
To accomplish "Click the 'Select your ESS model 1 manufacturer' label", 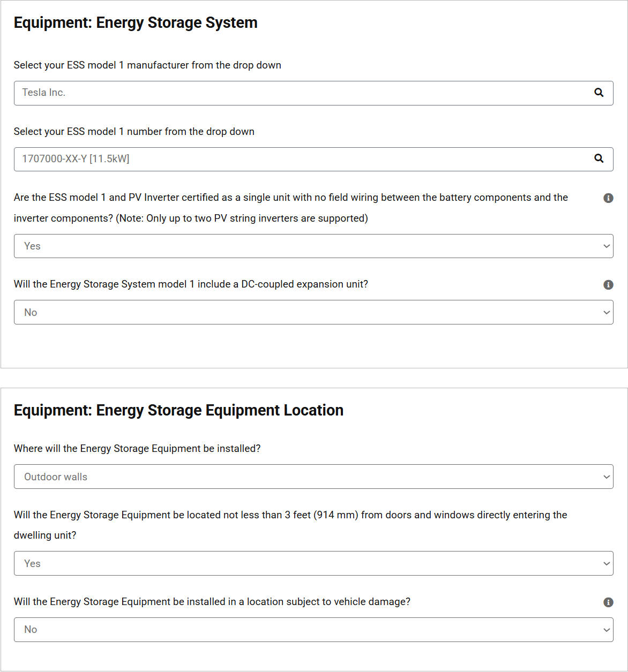I will coord(147,65).
